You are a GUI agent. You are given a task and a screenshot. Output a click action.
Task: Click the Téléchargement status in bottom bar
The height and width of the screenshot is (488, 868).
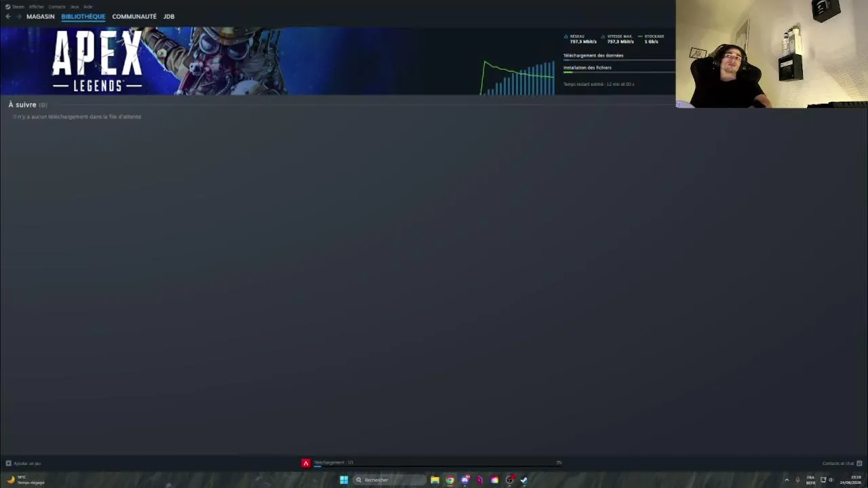click(x=333, y=463)
